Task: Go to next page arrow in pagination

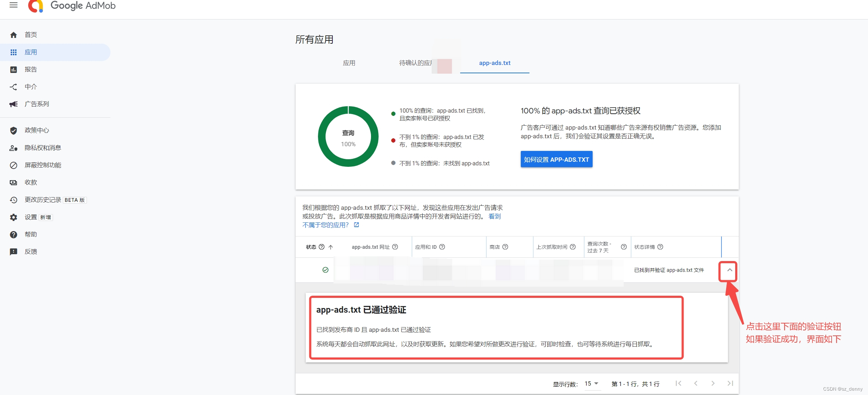Action: [x=713, y=383]
